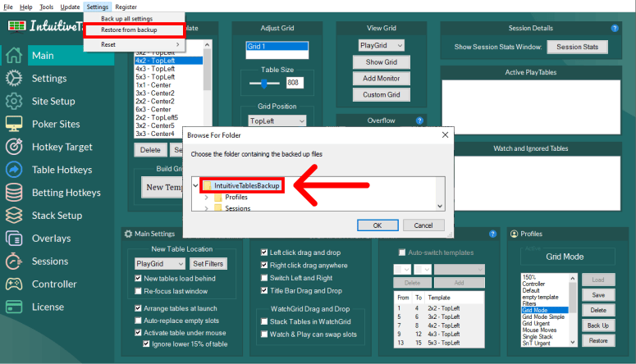Screen dimensions: 636x364
Task: Open the Main home icon in sidebar
Action: click(x=14, y=55)
